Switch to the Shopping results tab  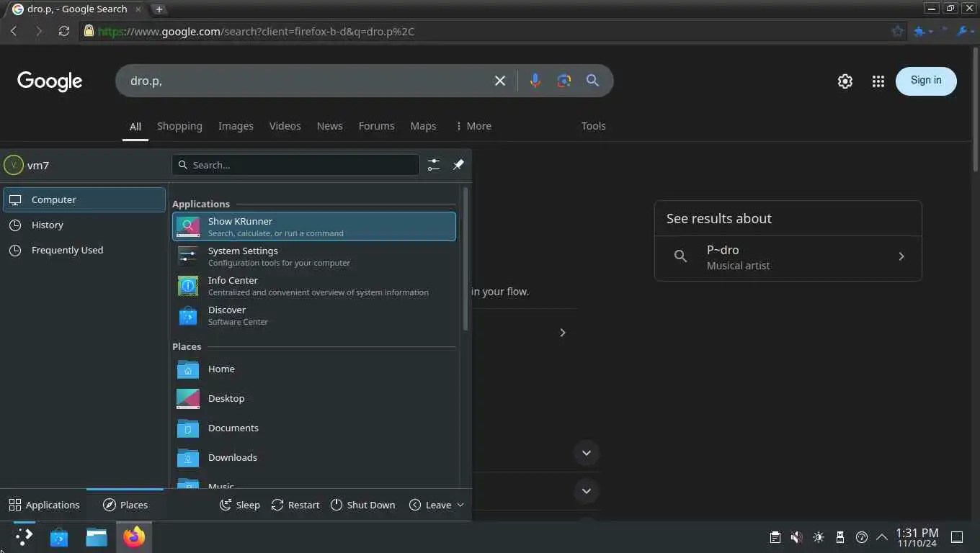(179, 126)
